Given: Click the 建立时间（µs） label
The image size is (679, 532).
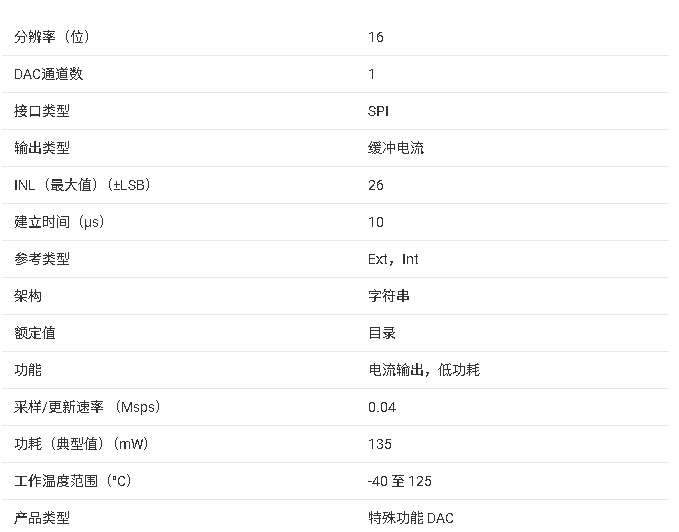Looking at the screenshot, I should click(59, 222).
